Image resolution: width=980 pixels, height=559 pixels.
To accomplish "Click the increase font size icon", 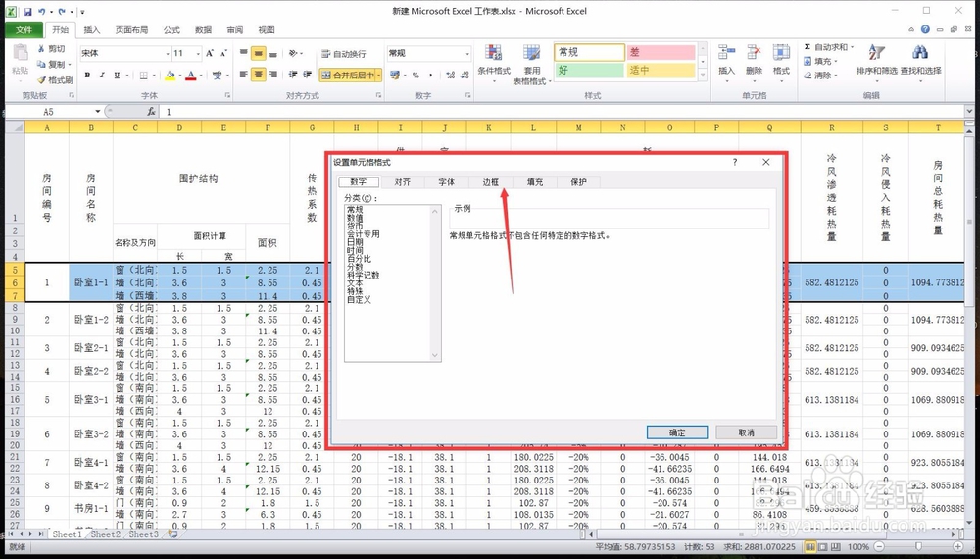I will [210, 53].
